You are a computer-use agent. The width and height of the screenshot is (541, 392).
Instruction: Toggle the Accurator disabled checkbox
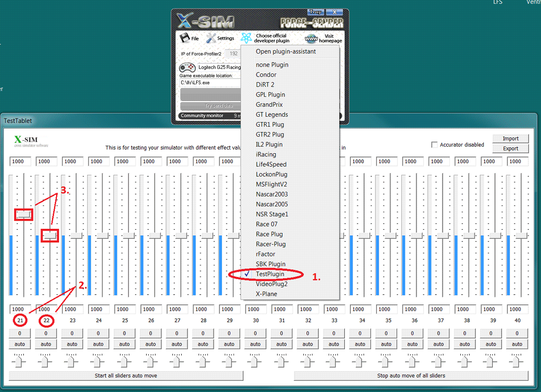tap(435, 145)
